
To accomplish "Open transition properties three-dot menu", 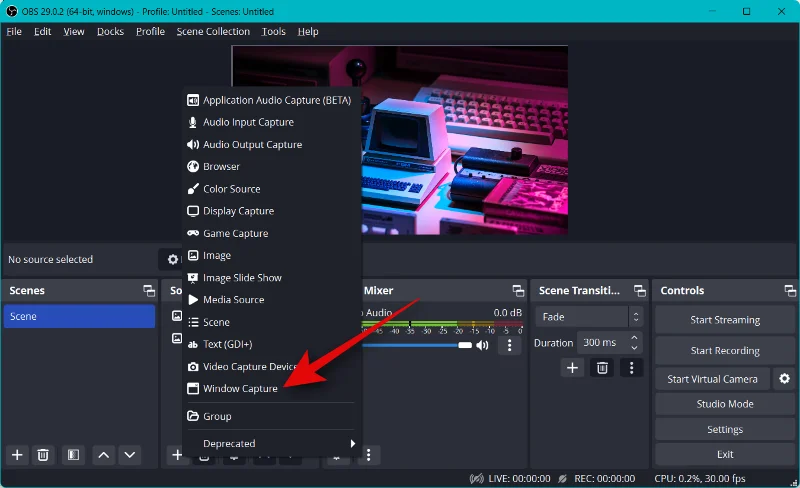I will click(632, 368).
